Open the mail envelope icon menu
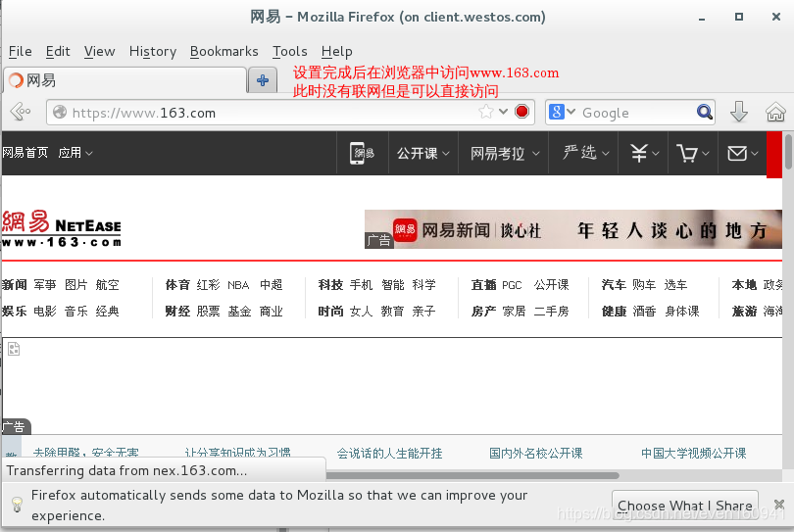The height and width of the screenshot is (532, 794). [x=742, y=153]
